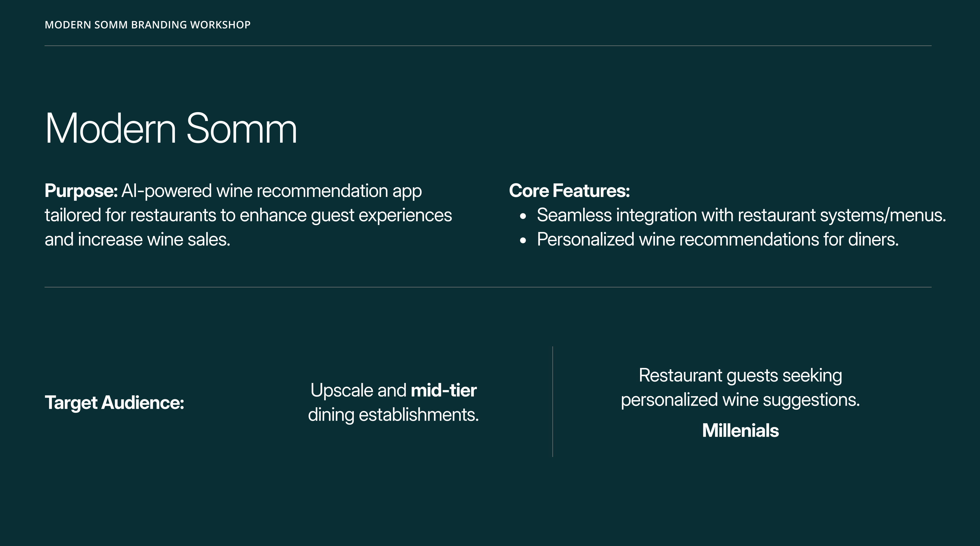This screenshot has width=980, height=546.
Task: Click the line 'tailored for restaurants to enhance guest experiences'
Action: pos(248,215)
